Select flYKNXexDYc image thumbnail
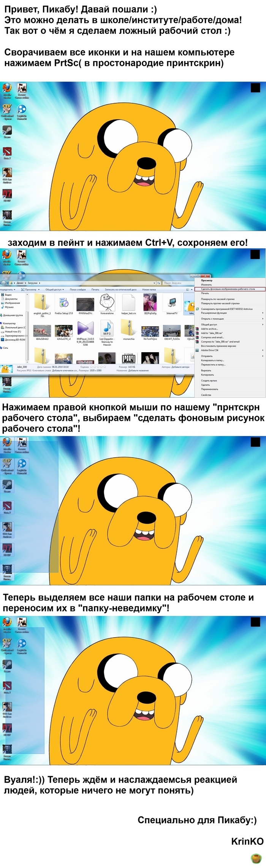The height and width of the screenshot is (868, 266). pyautogui.click(x=85, y=306)
